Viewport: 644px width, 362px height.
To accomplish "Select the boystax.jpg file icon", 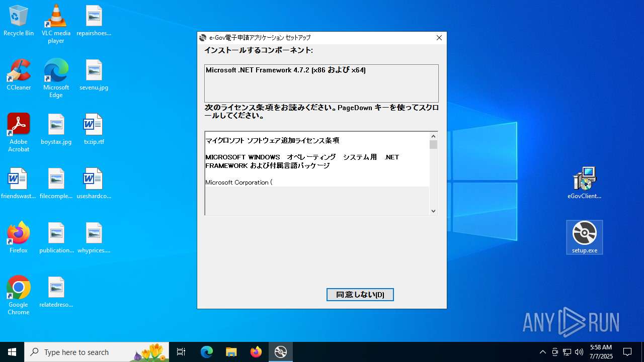I will point(56,130).
